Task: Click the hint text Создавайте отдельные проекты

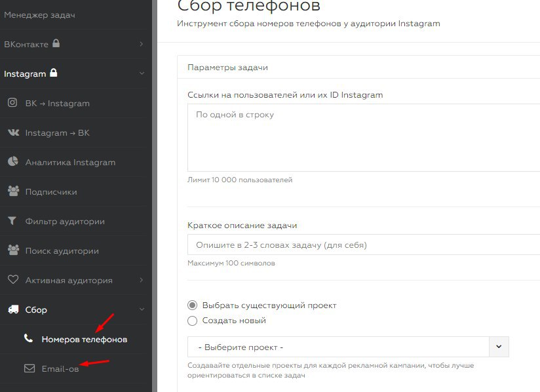Action: (330, 370)
